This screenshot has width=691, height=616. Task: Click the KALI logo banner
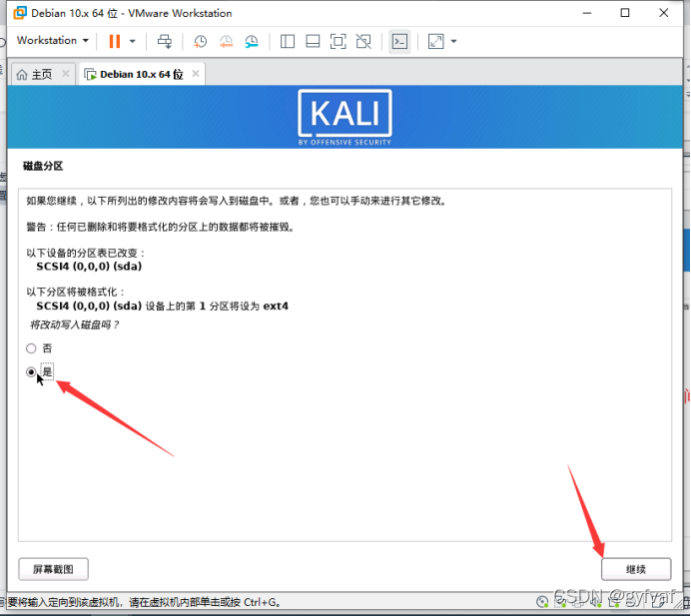[345, 117]
